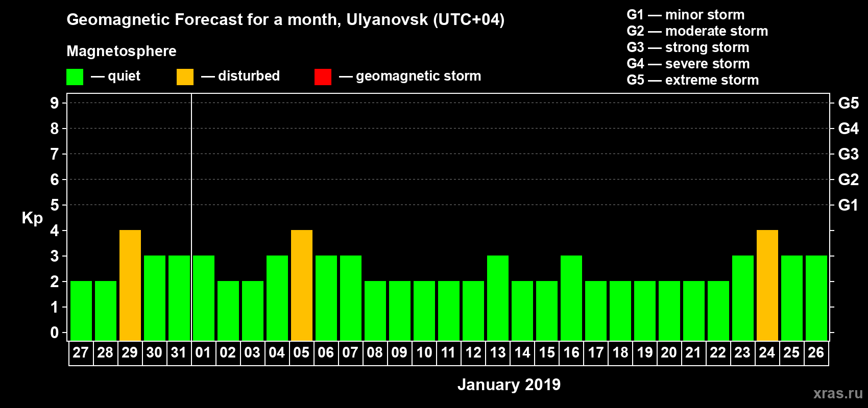The width and height of the screenshot is (868, 408).
Task: Click the Kp axis label
Action: click(x=32, y=219)
